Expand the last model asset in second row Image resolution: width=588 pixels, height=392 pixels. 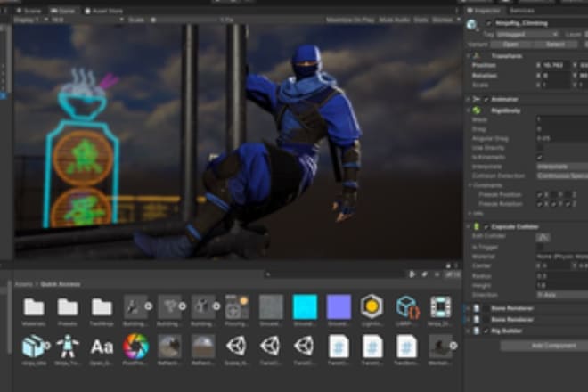453,346
